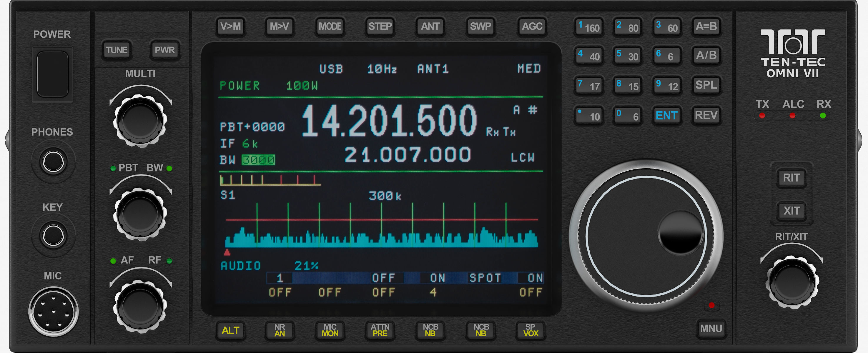Enable RIT with the RIT button
The width and height of the screenshot is (868, 353).
[791, 177]
